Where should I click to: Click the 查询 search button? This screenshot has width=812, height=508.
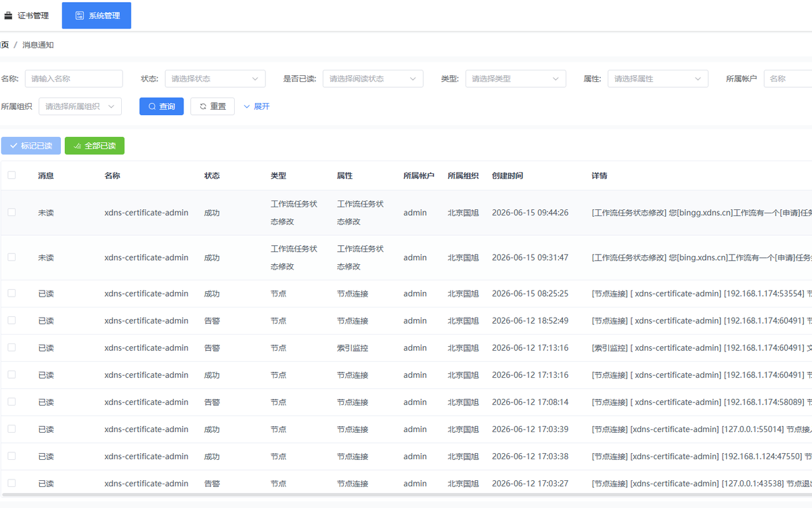pyautogui.click(x=162, y=106)
